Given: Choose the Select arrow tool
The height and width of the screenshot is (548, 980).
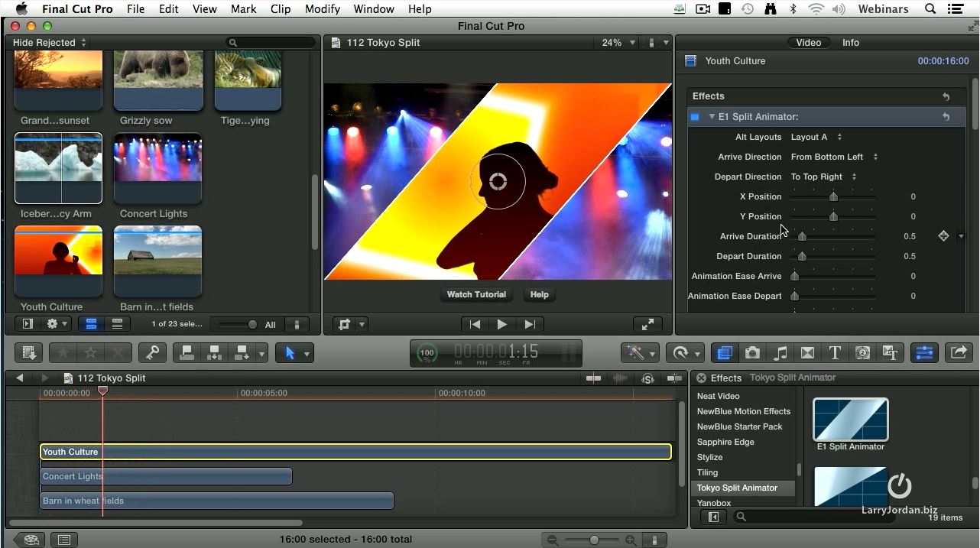Looking at the screenshot, I should 290,352.
